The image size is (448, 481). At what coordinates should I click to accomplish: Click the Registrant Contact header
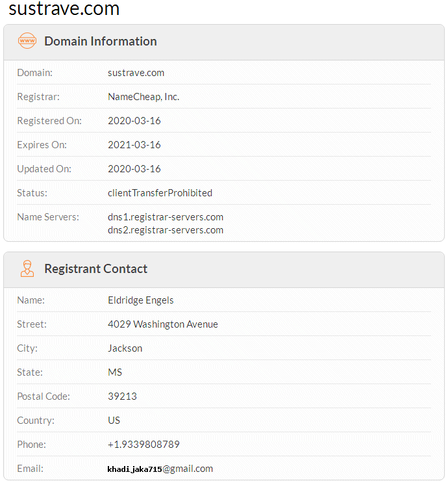[95, 268]
